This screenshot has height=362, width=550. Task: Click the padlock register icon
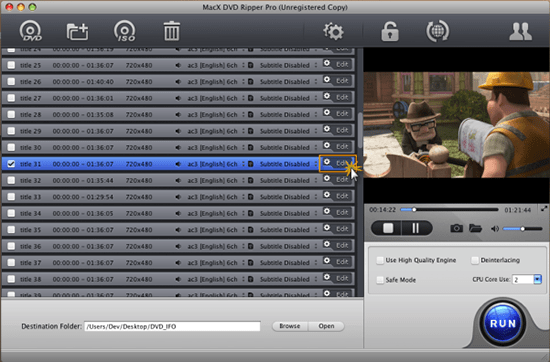click(390, 31)
